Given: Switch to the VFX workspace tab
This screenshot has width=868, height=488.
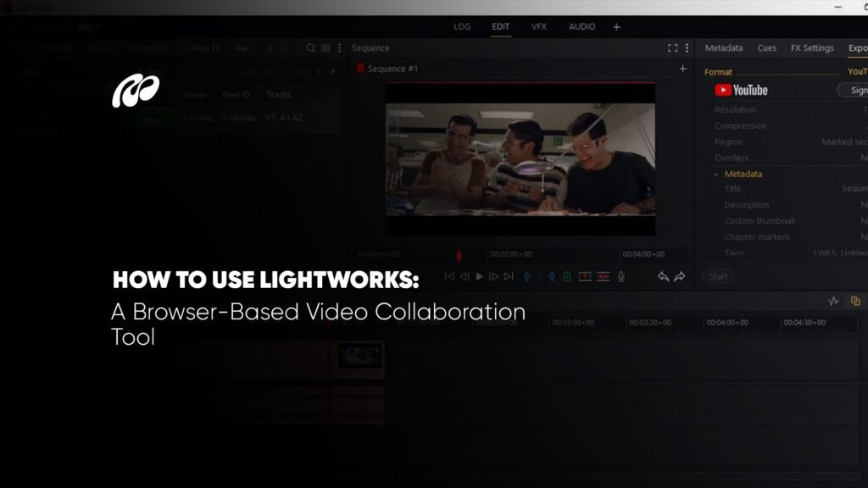Looking at the screenshot, I should coord(539,26).
